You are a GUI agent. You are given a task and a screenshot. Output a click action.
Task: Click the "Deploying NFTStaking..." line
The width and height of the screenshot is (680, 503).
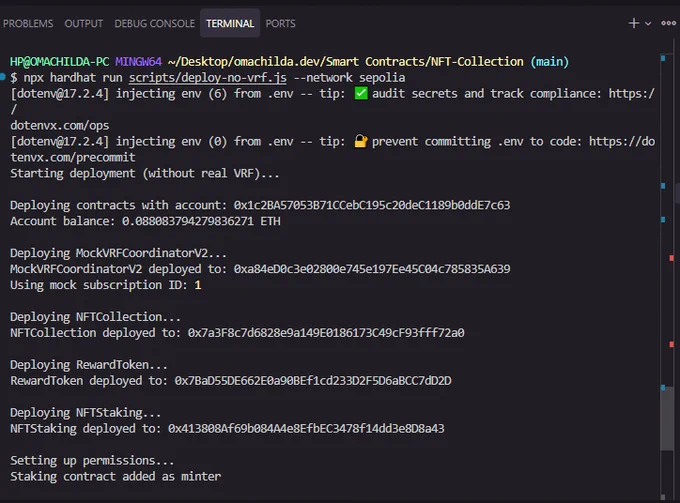(85, 413)
